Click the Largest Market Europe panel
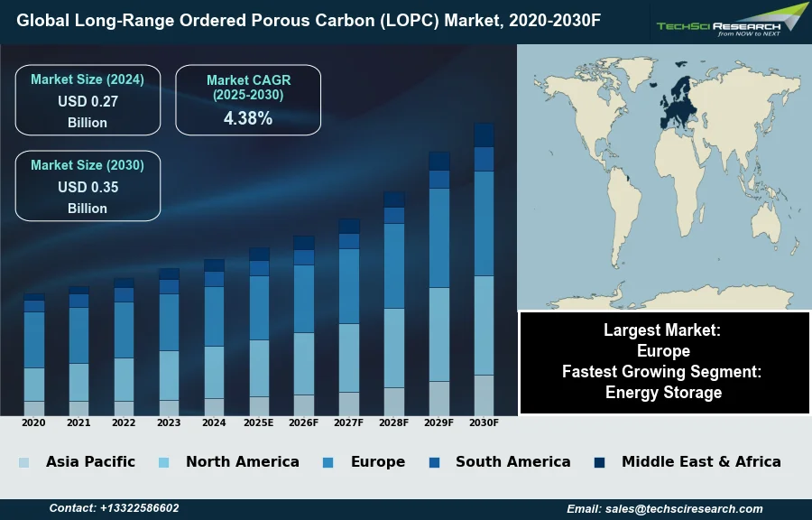This screenshot has width=812, height=520. (663, 340)
